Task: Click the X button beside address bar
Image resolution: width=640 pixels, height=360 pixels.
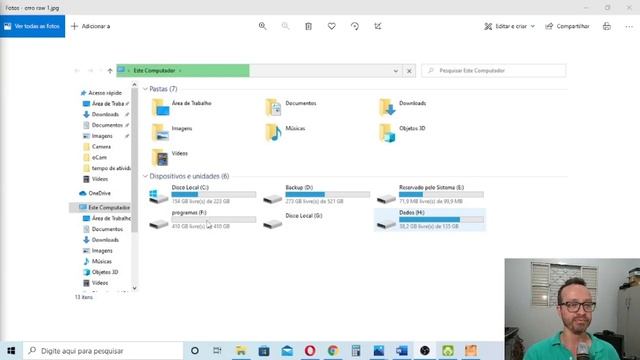Action: [409, 71]
